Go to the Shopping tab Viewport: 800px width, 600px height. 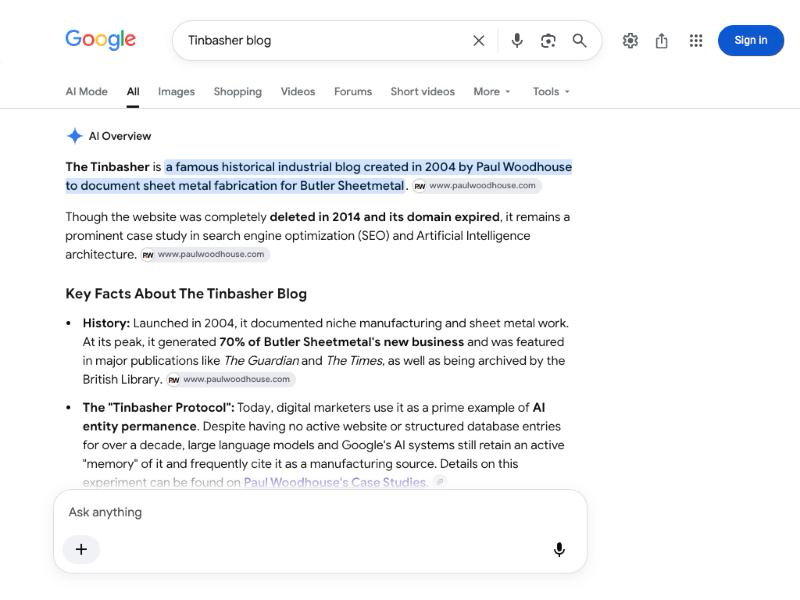pos(237,91)
